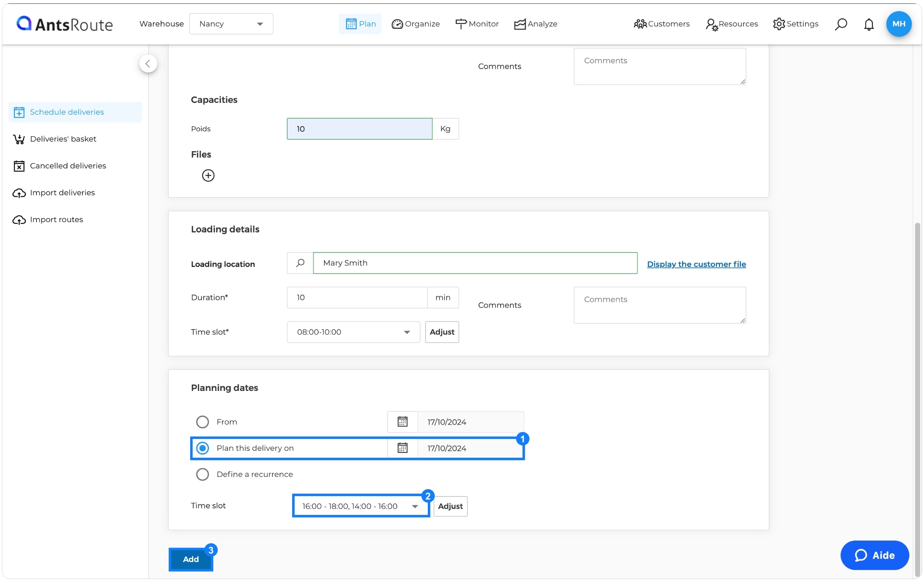Image resolution: width=924 pixels, height=582 pixels.
Task: Open the Settings menu
Action: click(796, 24)
